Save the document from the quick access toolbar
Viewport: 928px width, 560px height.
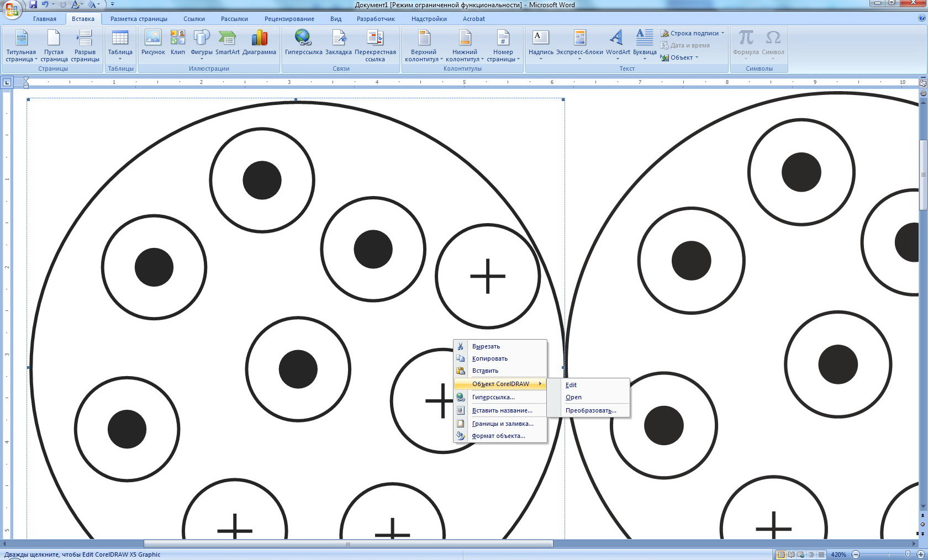33,4
